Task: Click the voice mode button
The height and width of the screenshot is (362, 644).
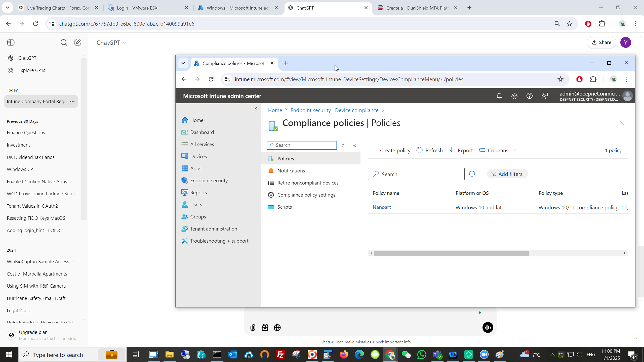Action: pos(488,328)
